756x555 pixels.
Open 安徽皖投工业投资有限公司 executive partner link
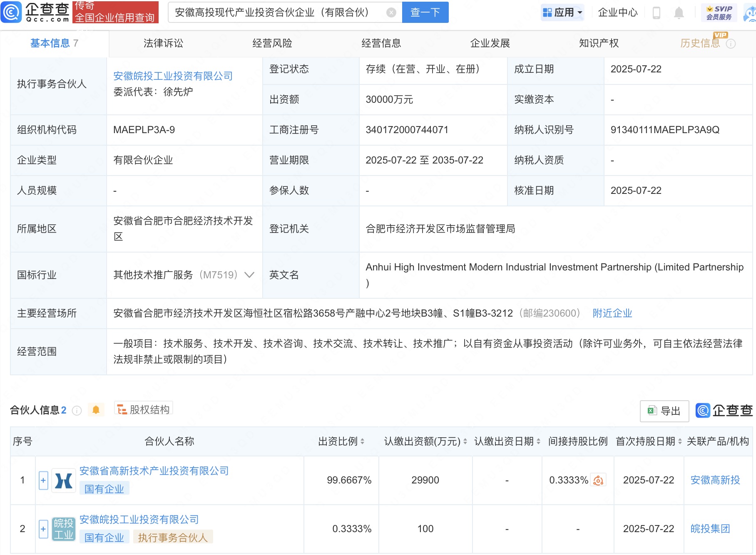click(x=173, y=76)
